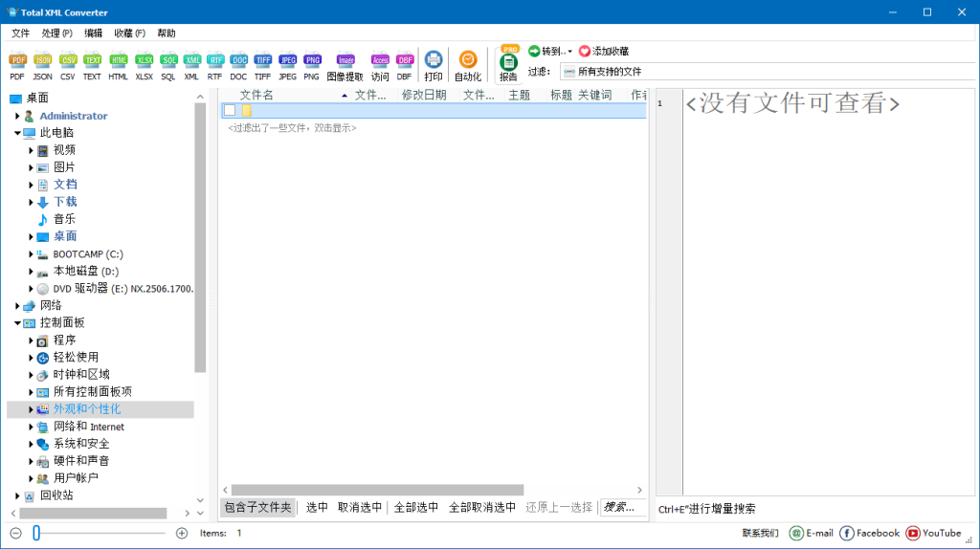
Task: Open the 编辑 menu
Action: point(93,33)
